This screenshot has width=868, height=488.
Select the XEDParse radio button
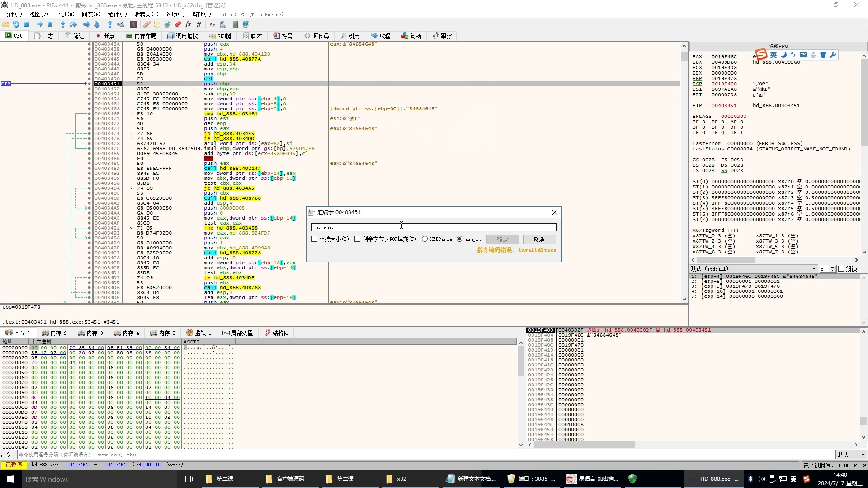coord(425,239)
